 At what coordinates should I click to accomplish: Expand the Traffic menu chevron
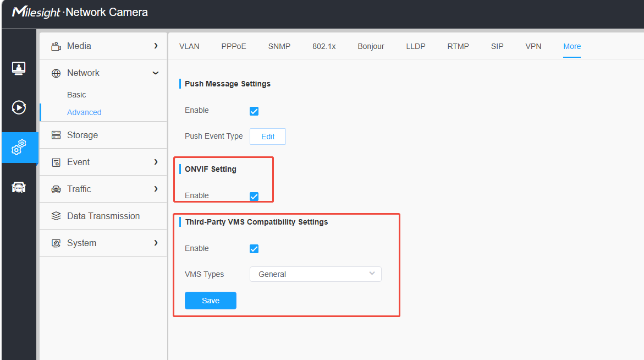pyautogui.click(x=156, y=189)
